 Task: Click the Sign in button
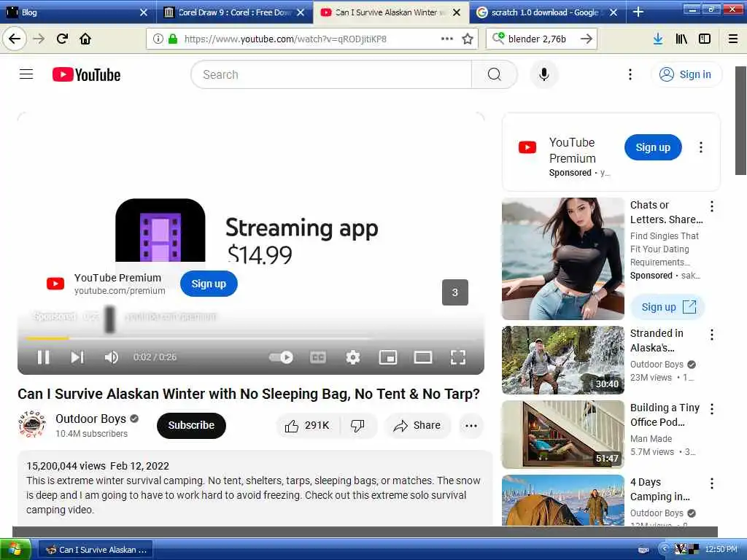click(x=686, y=74)
